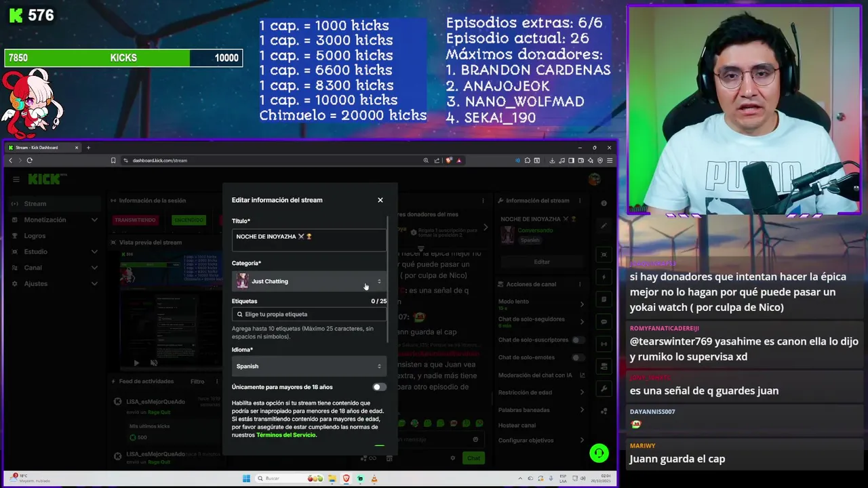This screenshot has width=868, height=488.
Task: Click the Brave shields lion icon
Action: click(x=449, y=161)
